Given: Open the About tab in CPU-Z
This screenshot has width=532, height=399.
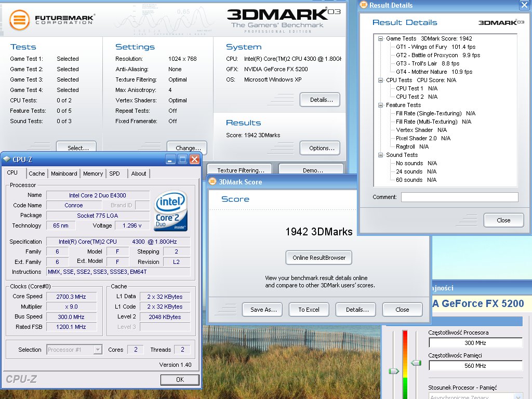Looking at the screenshot, I should click(x=139, y=174).
